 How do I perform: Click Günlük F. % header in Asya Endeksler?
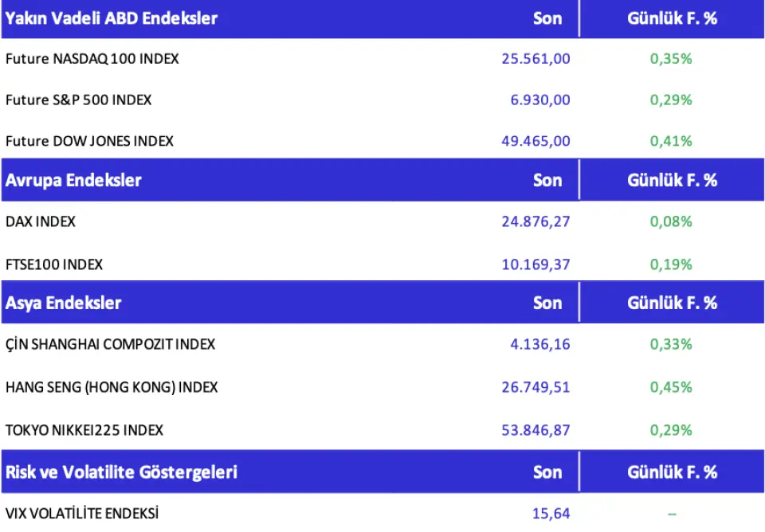coord(672,303)
